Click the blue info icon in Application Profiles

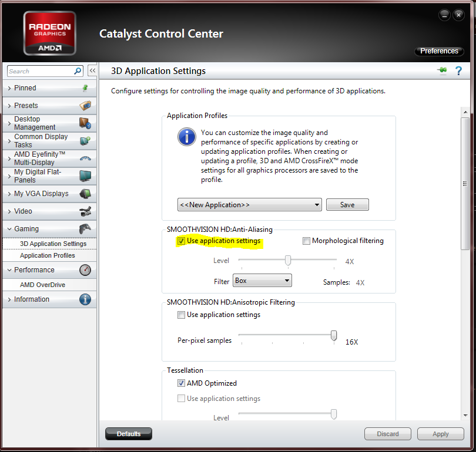click(x=187, y=137)
